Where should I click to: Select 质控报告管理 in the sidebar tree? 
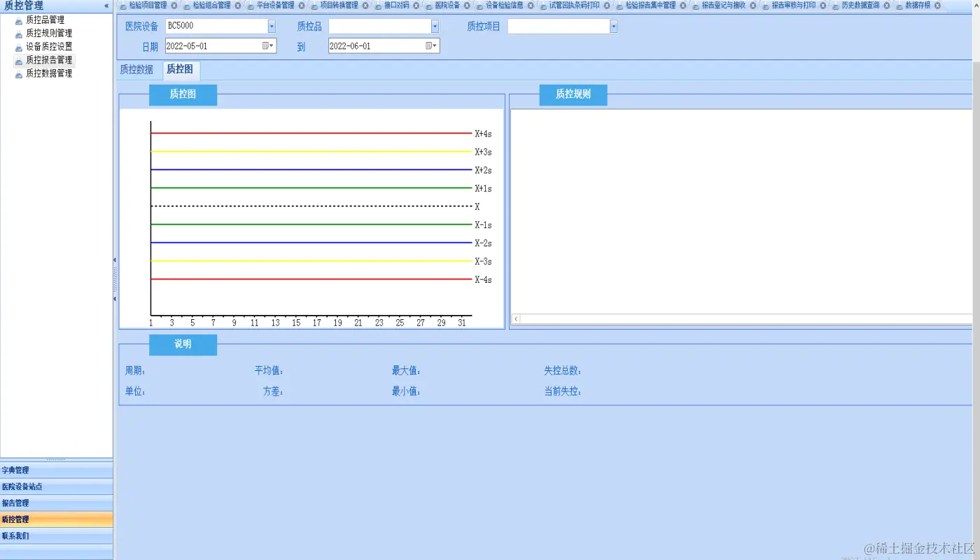point(49,60)
